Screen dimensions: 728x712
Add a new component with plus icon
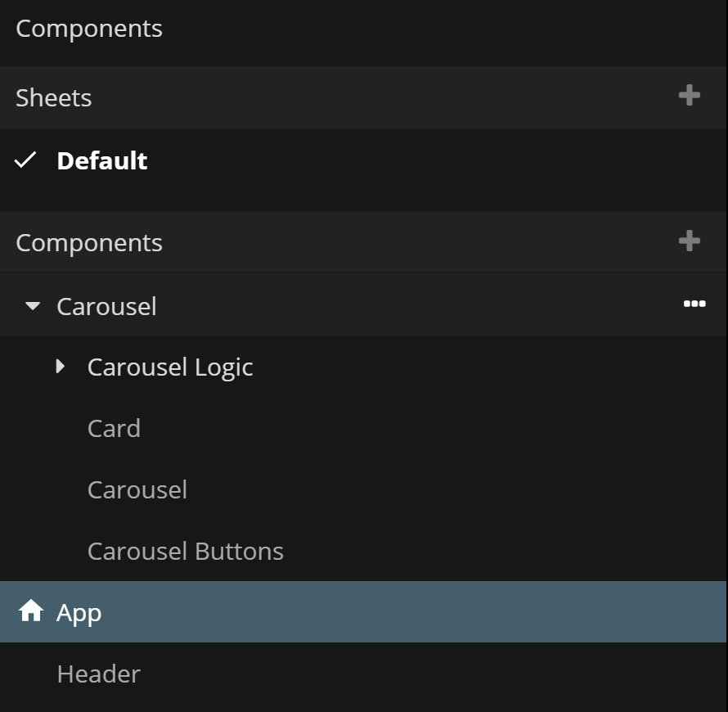pos(690,241)
